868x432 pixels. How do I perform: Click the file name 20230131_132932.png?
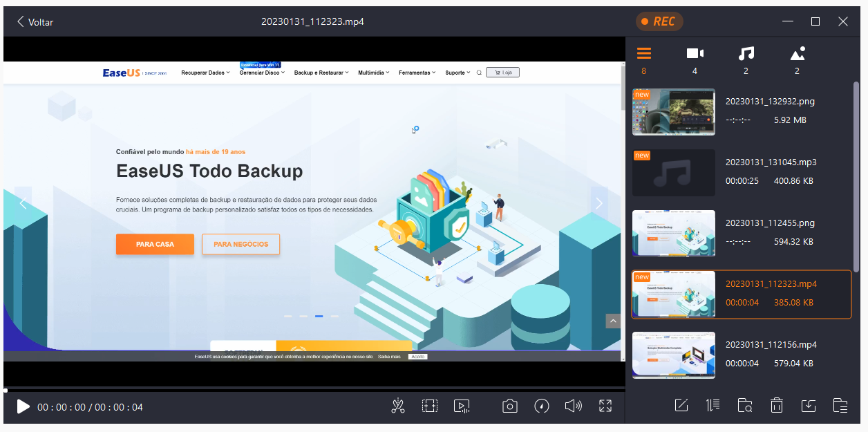click(770, 102)
